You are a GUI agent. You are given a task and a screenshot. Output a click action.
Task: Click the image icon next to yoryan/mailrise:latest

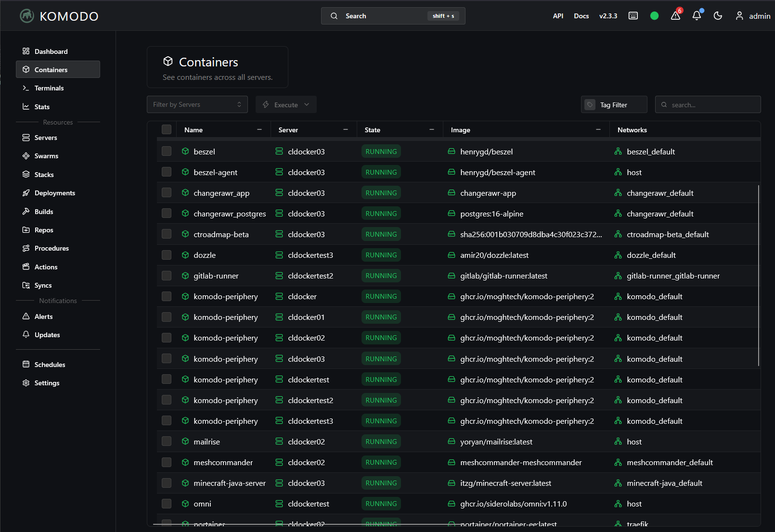pos(452,442)
